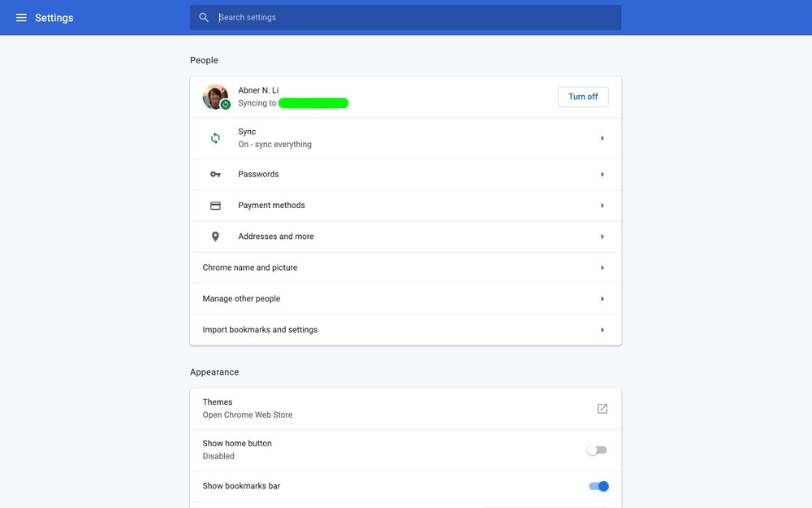Toggle the Show home button switch

coord(597,450)
